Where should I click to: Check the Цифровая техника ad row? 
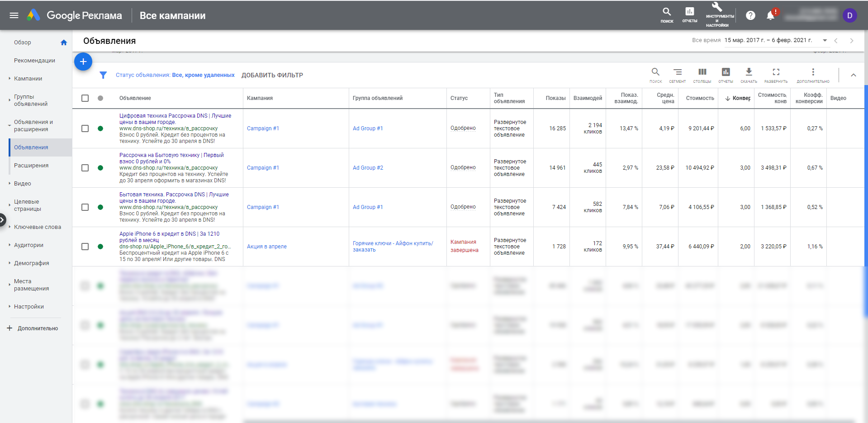pyautogui.click(x=85, y=128)
